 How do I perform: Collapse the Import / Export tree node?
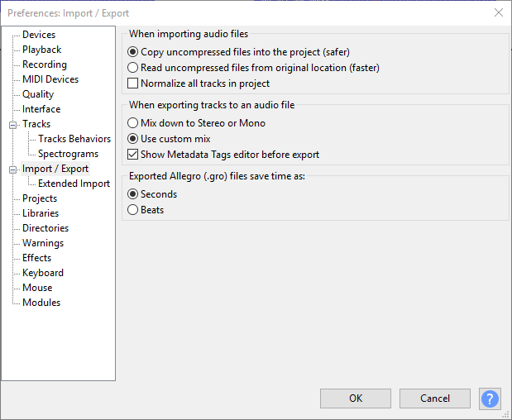[x=12, y=169]
